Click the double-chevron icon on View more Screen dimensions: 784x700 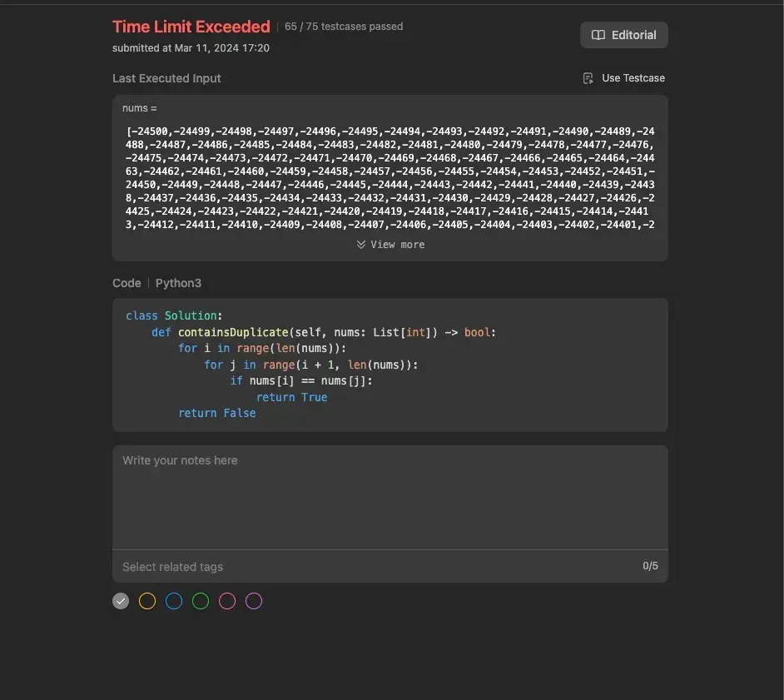[x=360, y=244]
